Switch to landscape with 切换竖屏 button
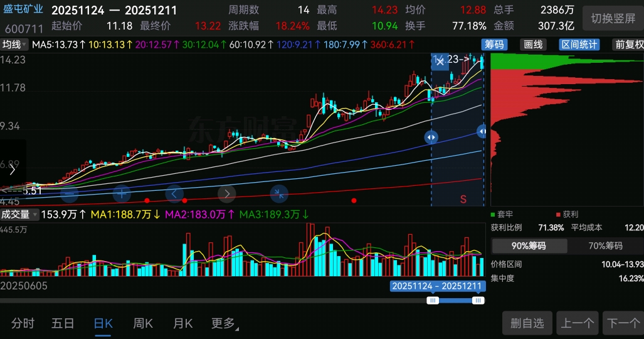 (613, 18)
